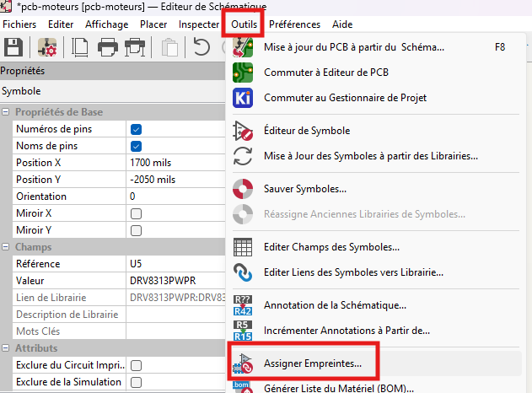Open the Aide menu
The width and height of the screenshot is (532, 393).
[342, 24]
